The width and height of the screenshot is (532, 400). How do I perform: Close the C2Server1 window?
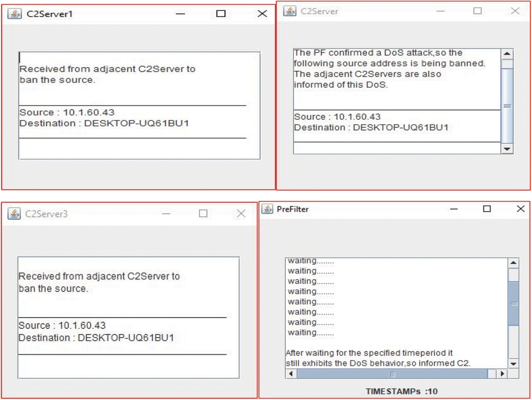(x=262, y=14)
